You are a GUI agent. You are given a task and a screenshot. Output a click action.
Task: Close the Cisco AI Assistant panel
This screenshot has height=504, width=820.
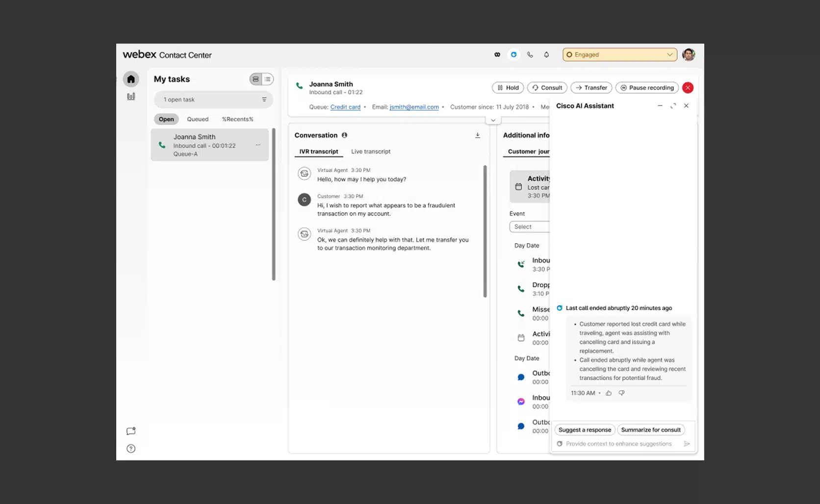686,106
